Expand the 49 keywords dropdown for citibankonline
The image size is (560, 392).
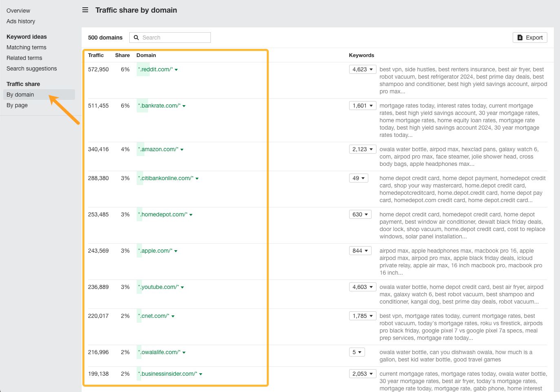359,178
